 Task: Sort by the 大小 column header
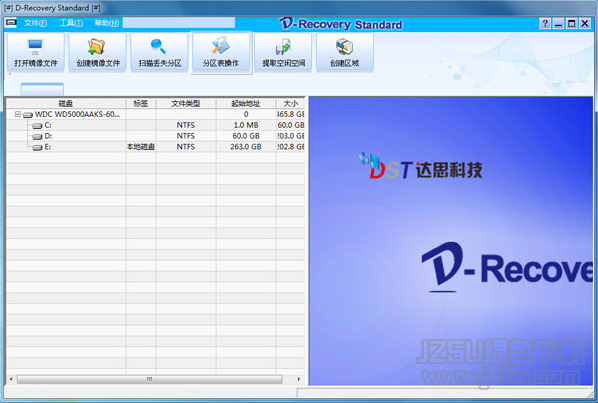[291, 103]
